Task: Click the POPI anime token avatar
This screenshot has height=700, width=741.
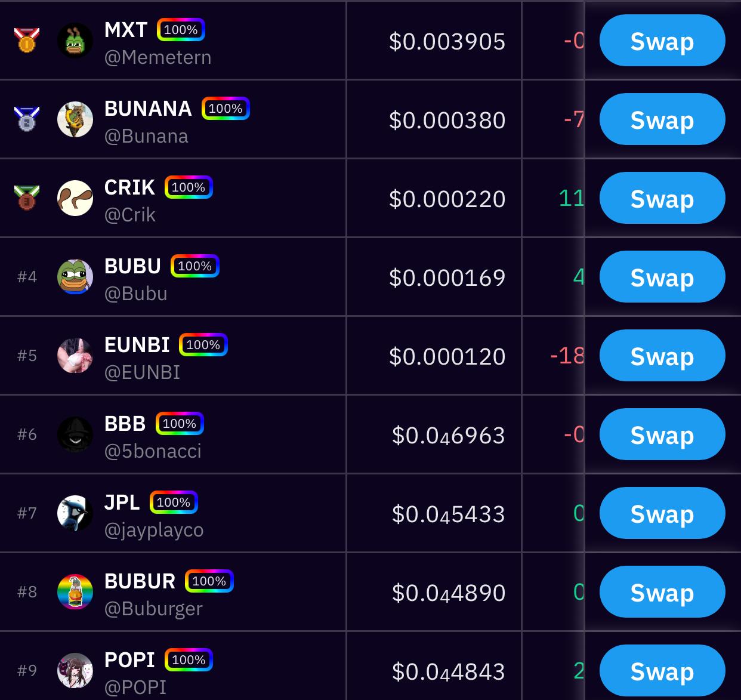Action: [75, 671]
